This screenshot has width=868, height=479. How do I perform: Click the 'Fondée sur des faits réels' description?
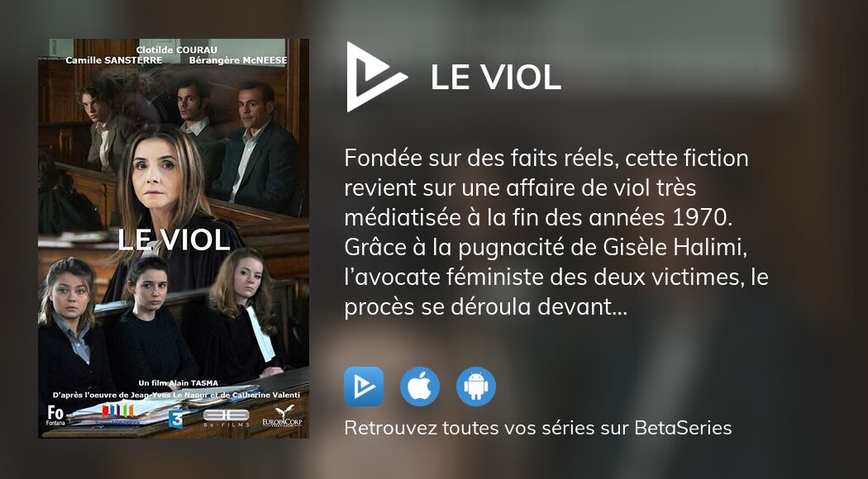click(x=556, y=232)
